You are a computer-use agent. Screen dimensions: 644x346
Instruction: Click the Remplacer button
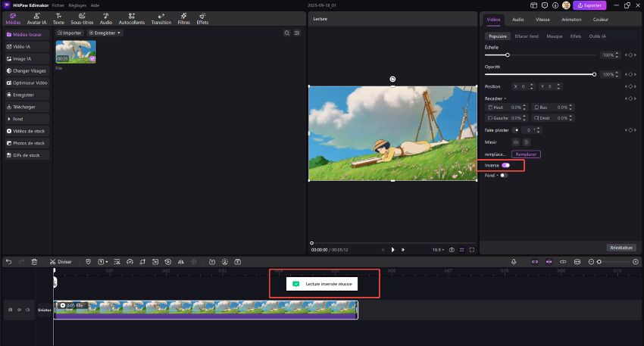click(x=526, y=154)
